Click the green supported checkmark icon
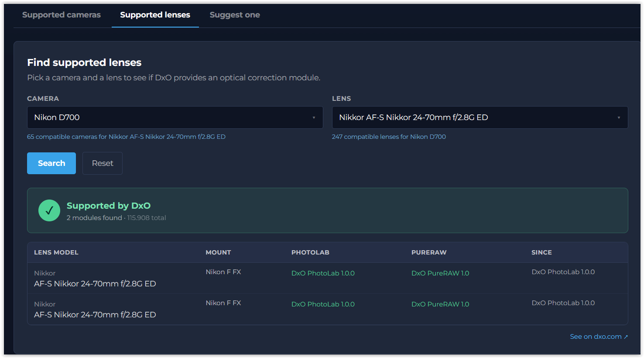Screen dimensions: 644x358 tap(49, 210)
